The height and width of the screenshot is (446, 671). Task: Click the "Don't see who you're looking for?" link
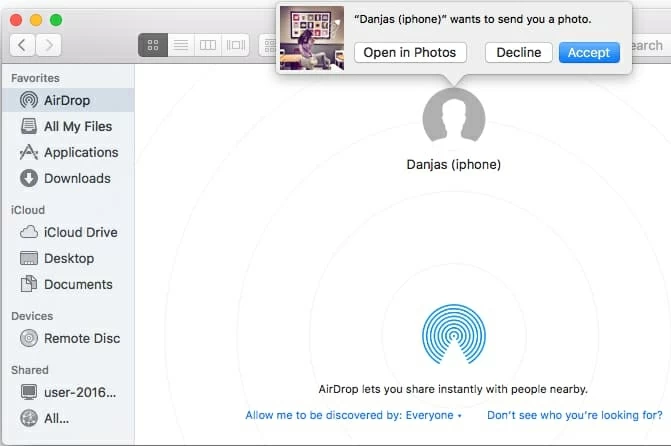pyautogui.click(x=574, y=415)
